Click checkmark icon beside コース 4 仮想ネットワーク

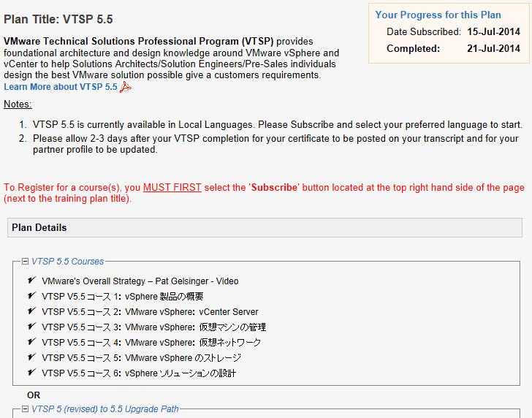pos(32,342)
